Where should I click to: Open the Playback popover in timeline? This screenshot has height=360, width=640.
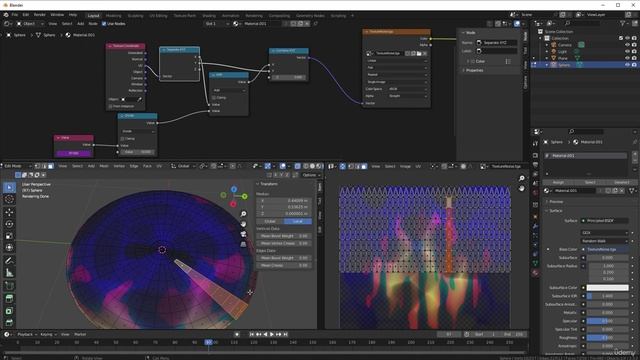(x=27, y=334)
